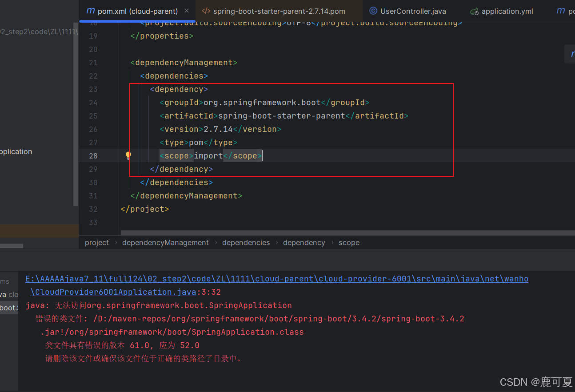
Task: Click the floating Maven reload button near editor top-right
Action: [x=570, y=54]
